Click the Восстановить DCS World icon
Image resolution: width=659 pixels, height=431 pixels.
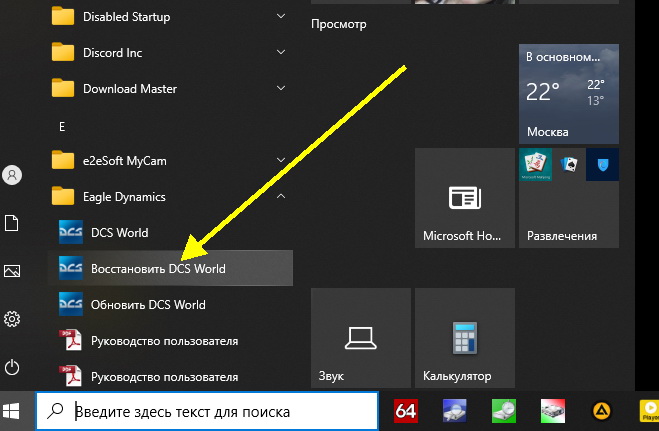coord(71,268)
